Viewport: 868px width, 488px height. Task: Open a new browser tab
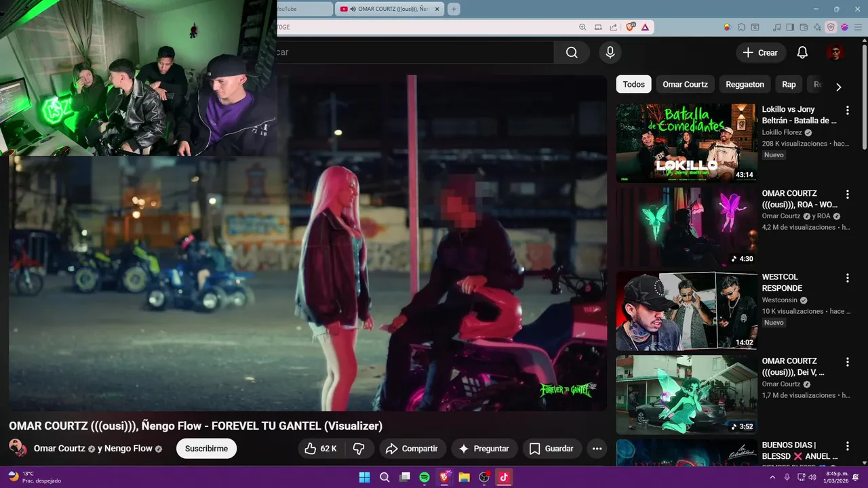pos(454,9)
